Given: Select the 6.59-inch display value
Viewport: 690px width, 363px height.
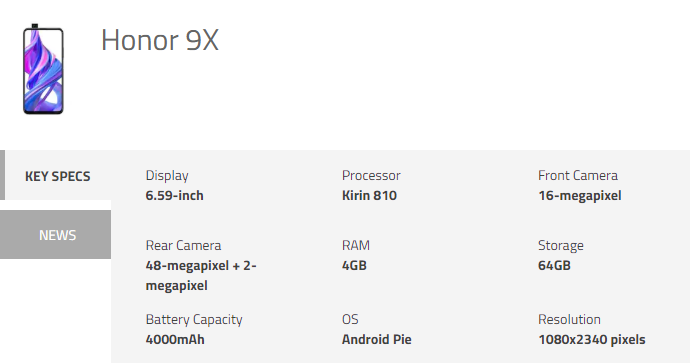Looking at the screenshot, I should click(174, 195).
